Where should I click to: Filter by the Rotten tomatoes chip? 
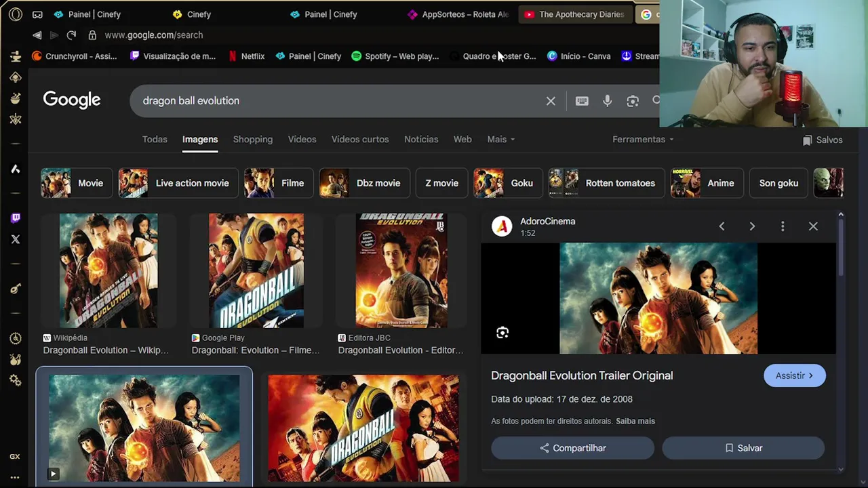pyautogui.click(x=606, y=183)
